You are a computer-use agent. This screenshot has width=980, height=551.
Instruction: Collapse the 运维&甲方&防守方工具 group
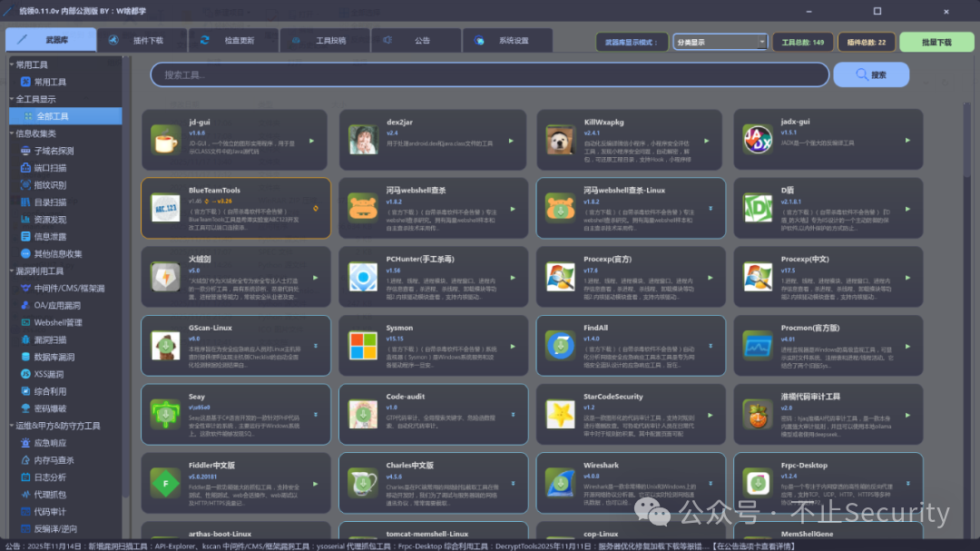click(12, 426)
